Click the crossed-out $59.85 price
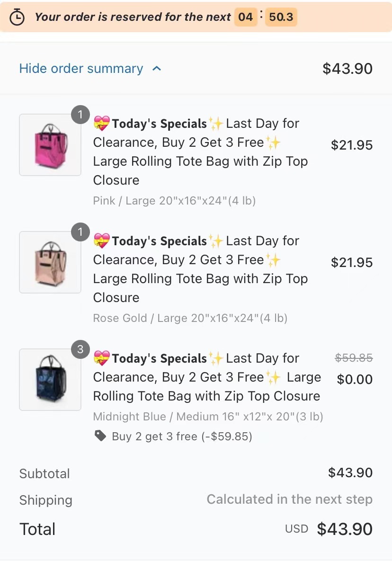This screenshot has width=392, height=561. coord(354,357)
